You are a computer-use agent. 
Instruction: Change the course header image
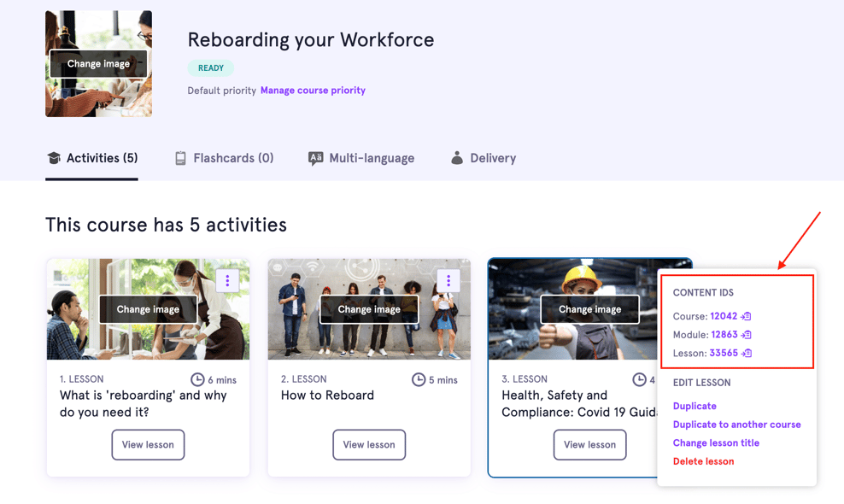pyautogui.click(x=98, y=64)
